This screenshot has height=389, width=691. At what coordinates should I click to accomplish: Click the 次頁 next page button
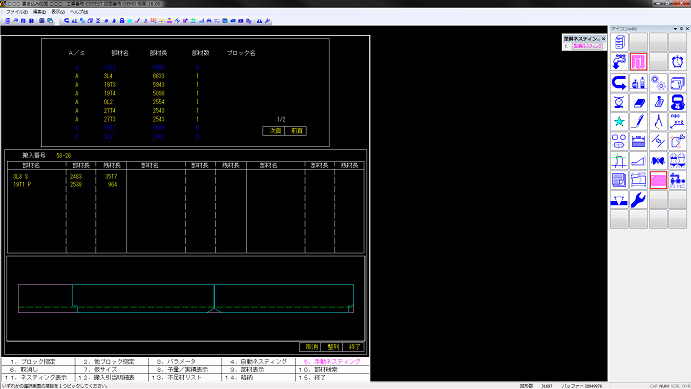(274, 131)
